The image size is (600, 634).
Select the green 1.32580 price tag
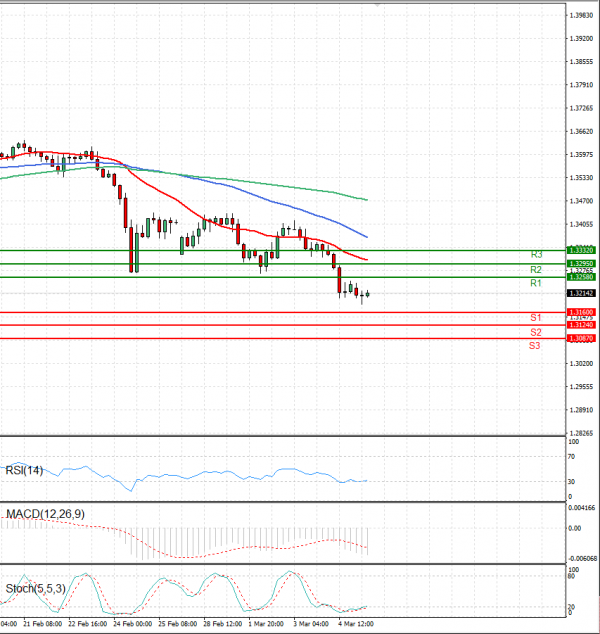click(581, 277)
